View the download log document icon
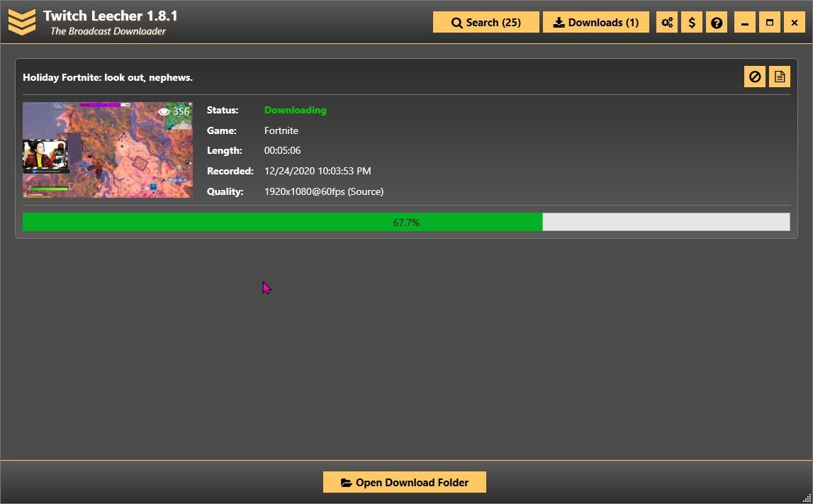Image resolution: width=813 pixels, height=504 pixels. click(780, 77)
